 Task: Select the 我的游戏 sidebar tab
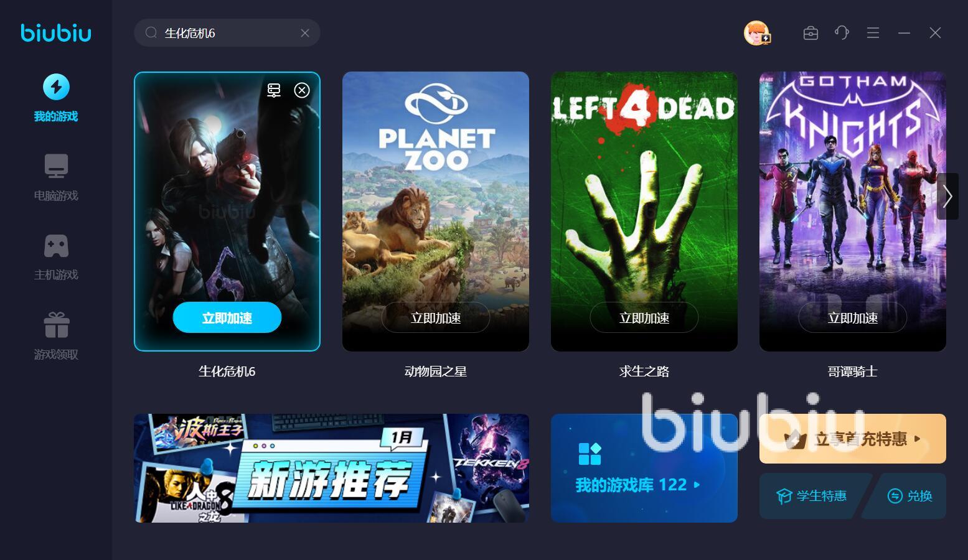tap(56, 98)
